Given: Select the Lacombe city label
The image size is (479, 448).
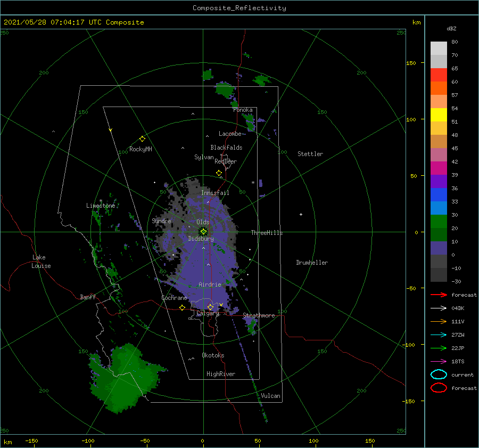Looking at the screenshot, I should pos(230,134).
